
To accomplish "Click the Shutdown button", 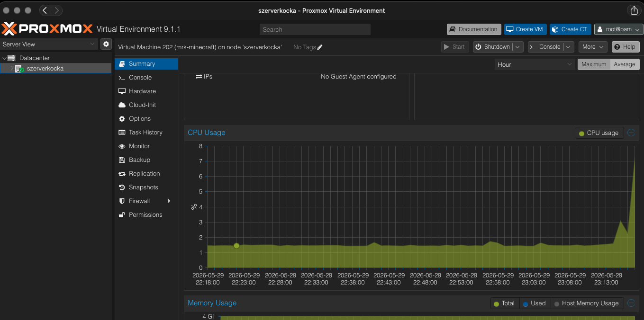I will 493,47.
